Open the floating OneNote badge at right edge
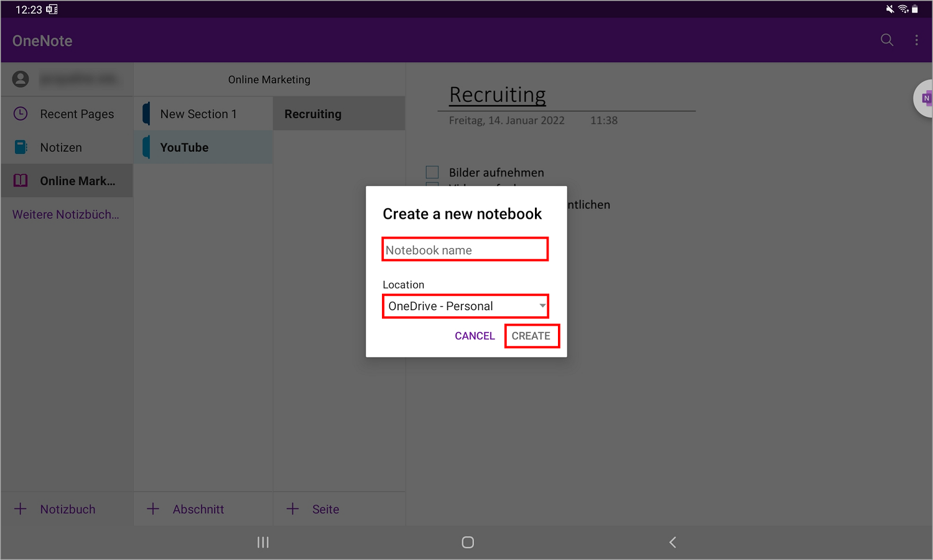This screenshot has height=560, width=933. (x=924, y=98)
